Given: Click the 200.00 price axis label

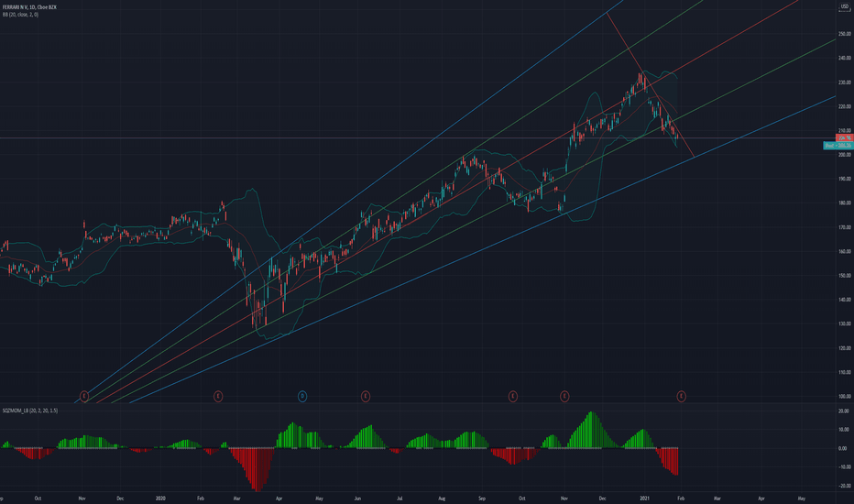Looking at the screenshot, I should (x=844, y=155).
